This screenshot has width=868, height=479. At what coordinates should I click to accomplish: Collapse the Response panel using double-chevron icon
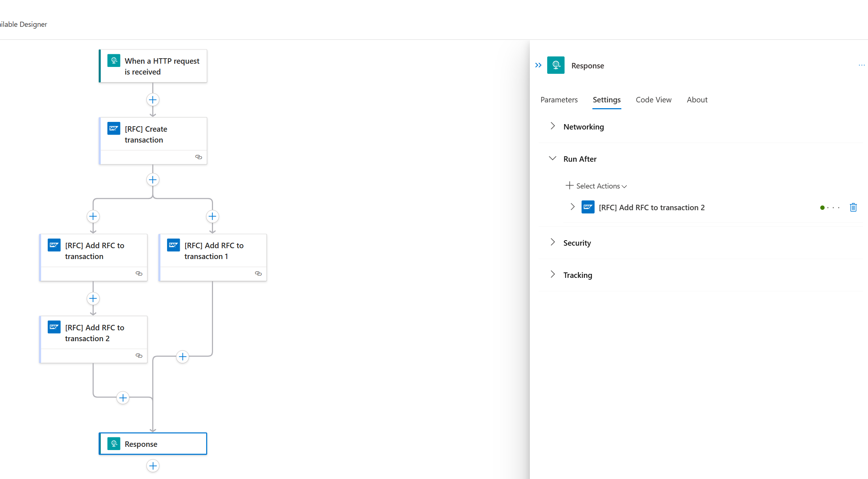[x=538, y=65]
